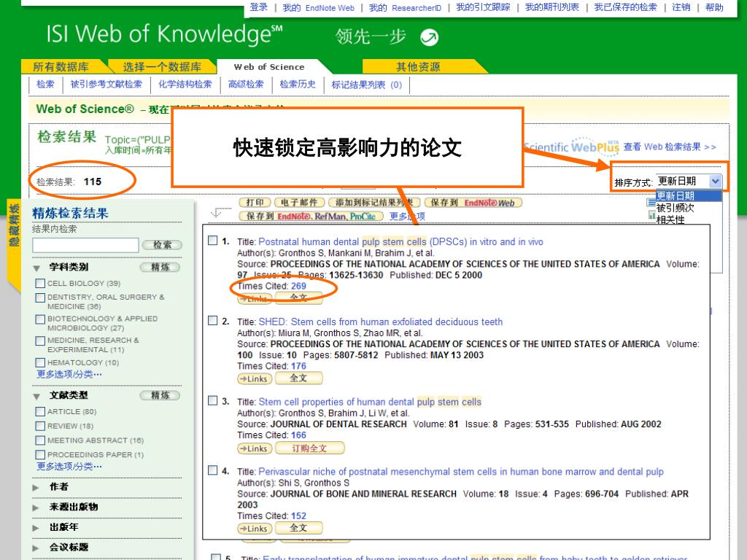Check MEETING ABSTRACT (16) checkbox
The image size is (747, 560).
point(41,440)
